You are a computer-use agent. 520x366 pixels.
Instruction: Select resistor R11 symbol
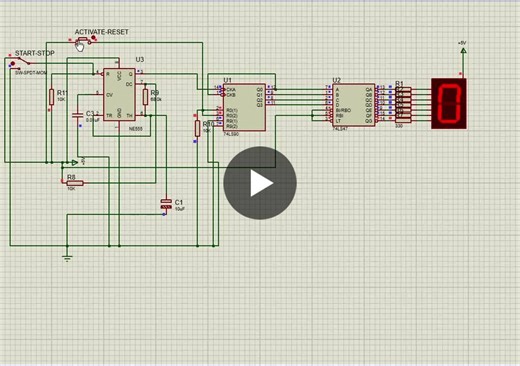[x=51, y=97]
